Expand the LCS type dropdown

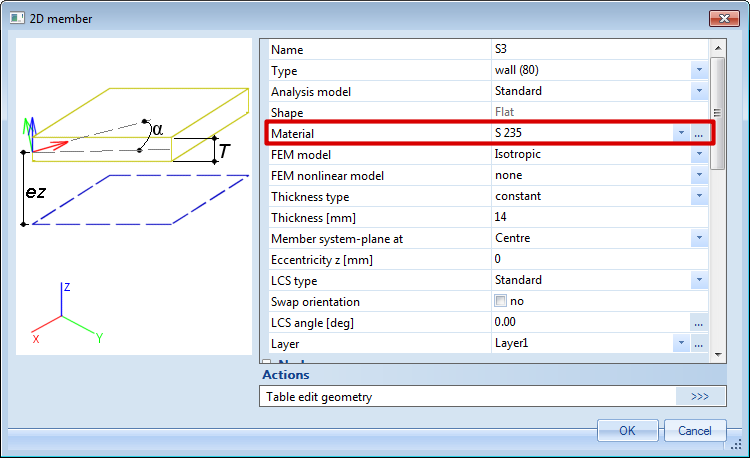pos(699,281)
